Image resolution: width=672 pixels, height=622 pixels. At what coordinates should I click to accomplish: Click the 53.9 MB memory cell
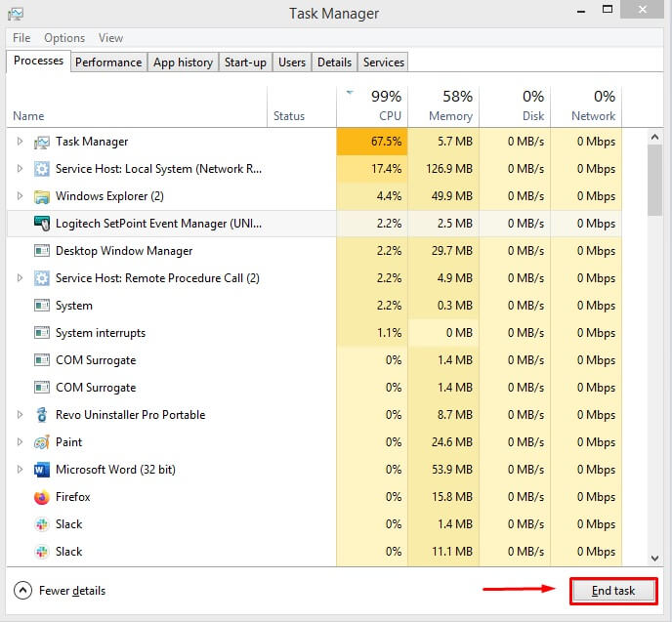click(443, 470)
